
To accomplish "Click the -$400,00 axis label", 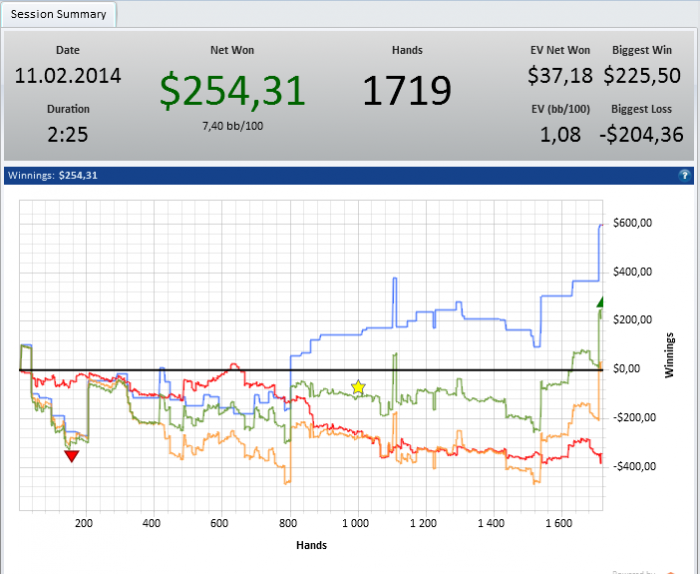I will (x=633, y=466).
